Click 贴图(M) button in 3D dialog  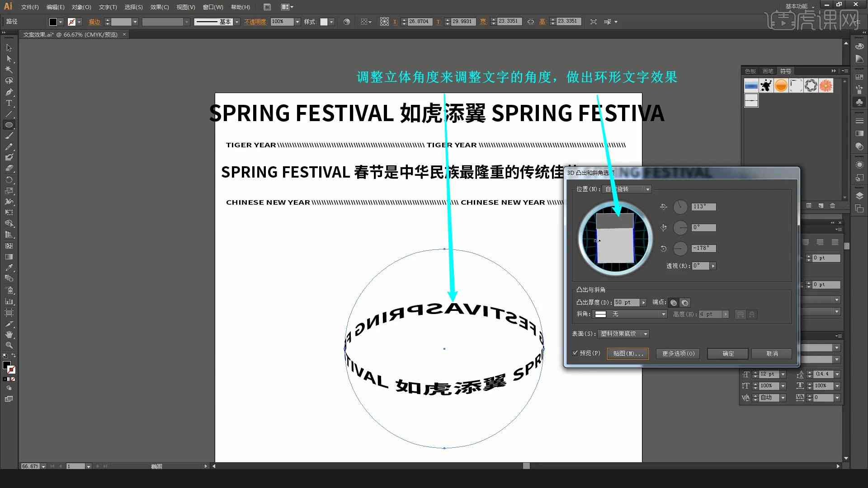pos(628,353)
